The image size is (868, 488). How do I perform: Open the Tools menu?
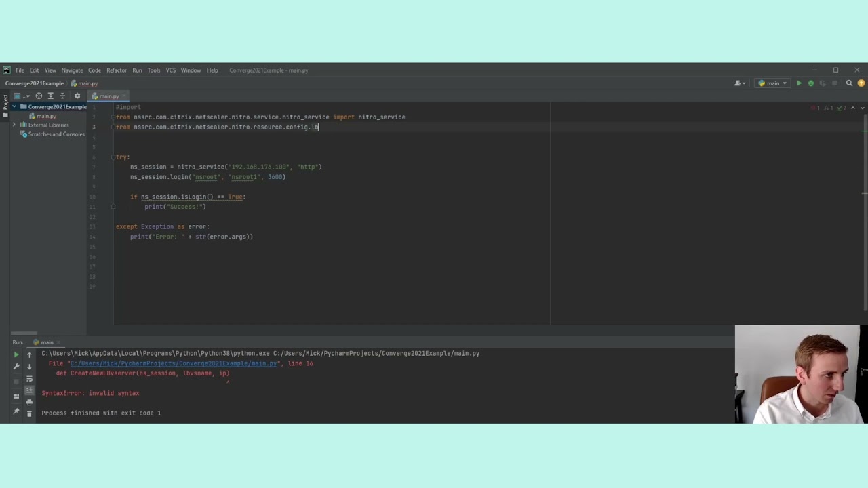tap(154, 70)
